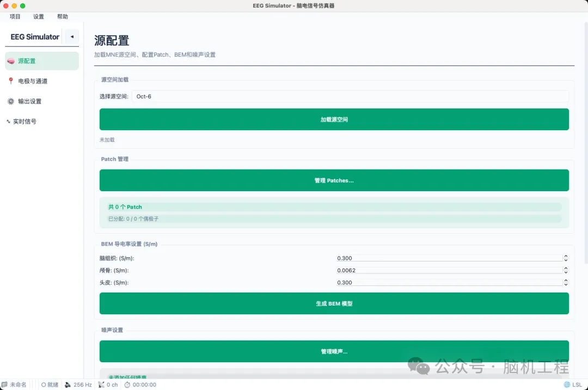Screen dimensions: 588x390
Task: Click the 脑组织 conductivity stepper arrows
Action: click(x=566, y=258)
